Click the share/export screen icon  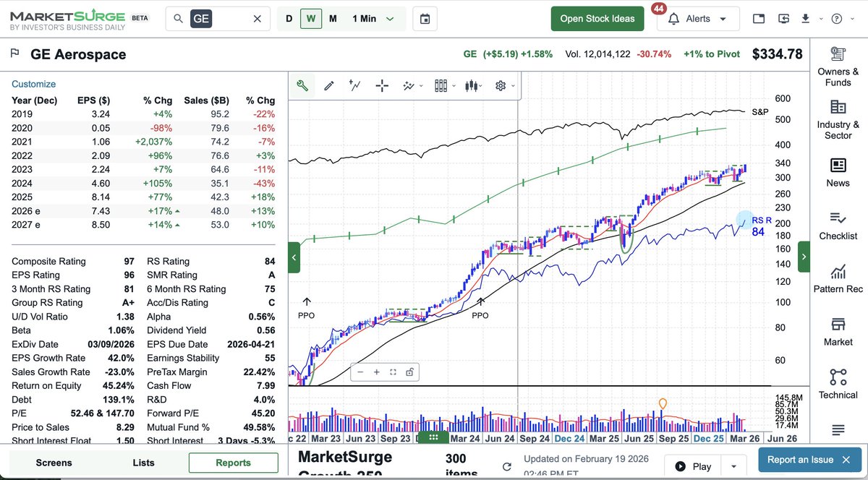tap(784, 19)
